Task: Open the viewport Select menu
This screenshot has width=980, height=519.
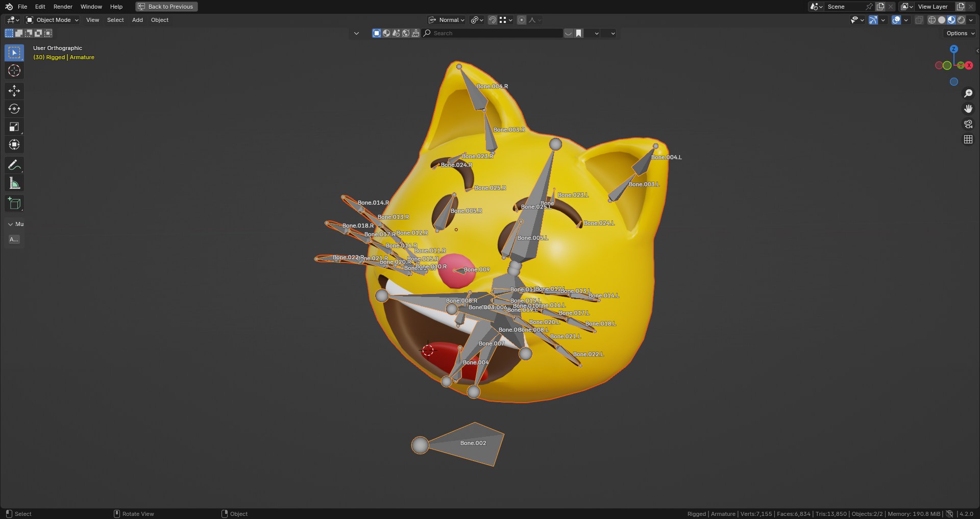Action: point(115,20)
